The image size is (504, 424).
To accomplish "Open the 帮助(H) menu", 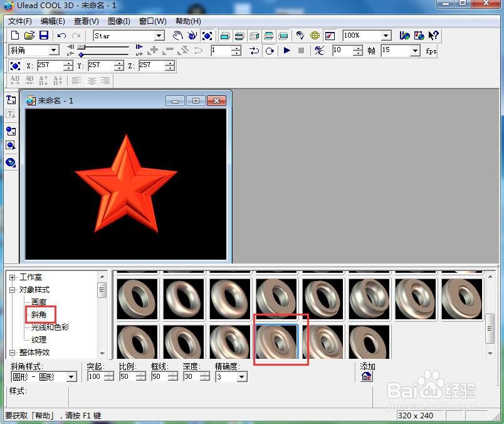I will 188,21.
